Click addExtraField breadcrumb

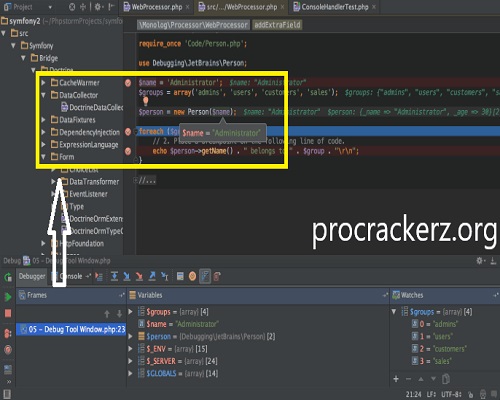point(277,25)
